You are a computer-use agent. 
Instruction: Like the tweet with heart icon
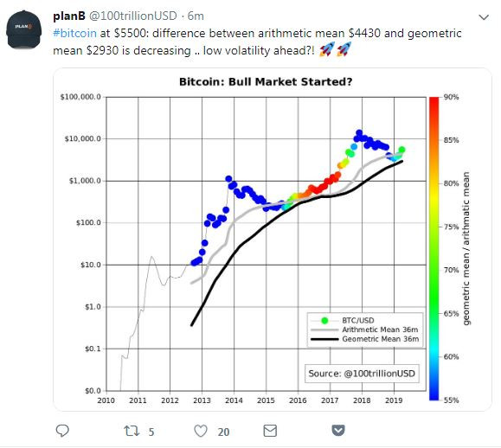point(201,431)
